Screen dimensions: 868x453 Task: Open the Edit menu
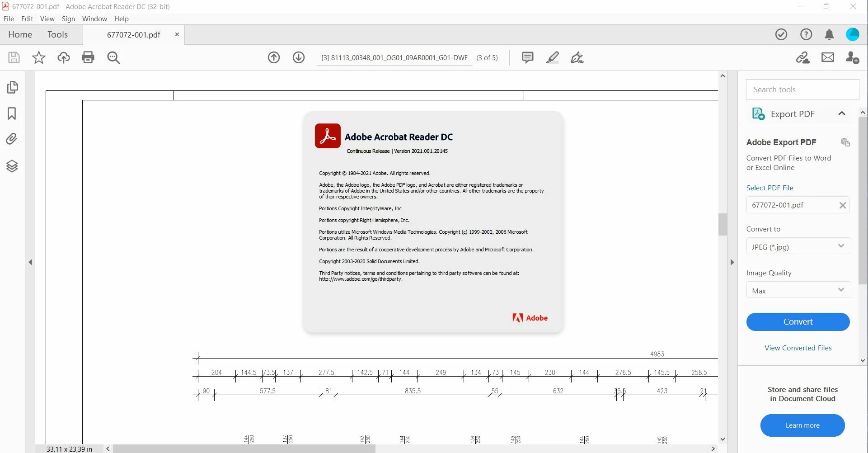coord(27,19)
